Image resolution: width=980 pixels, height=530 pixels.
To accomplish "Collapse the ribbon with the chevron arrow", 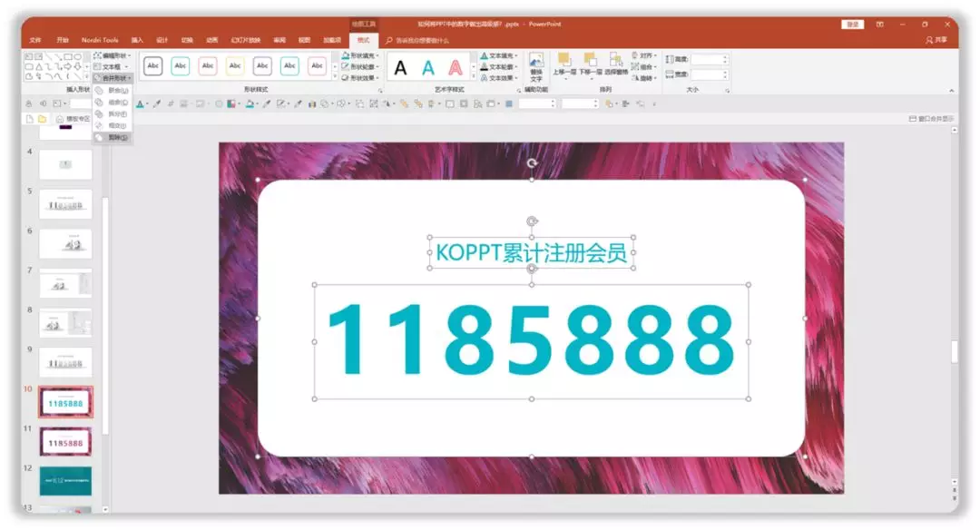I will (x=951, y=91).
